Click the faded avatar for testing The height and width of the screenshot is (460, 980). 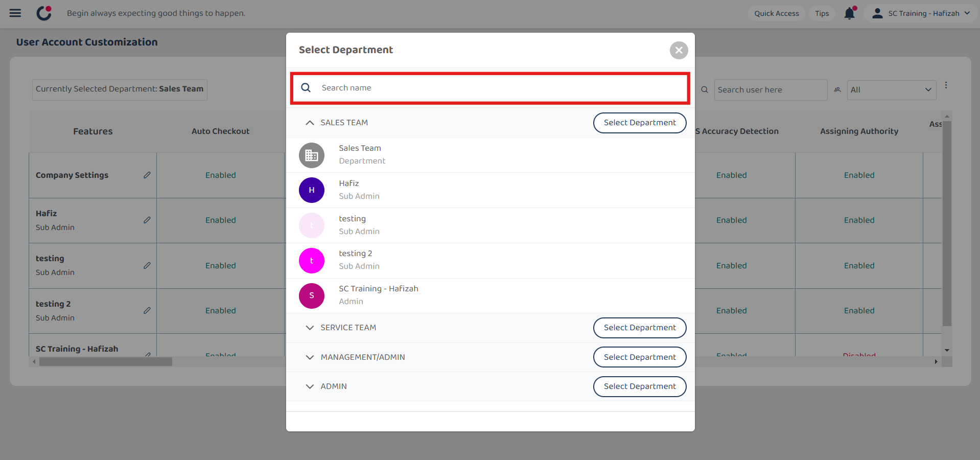click(x=312, y=225)
